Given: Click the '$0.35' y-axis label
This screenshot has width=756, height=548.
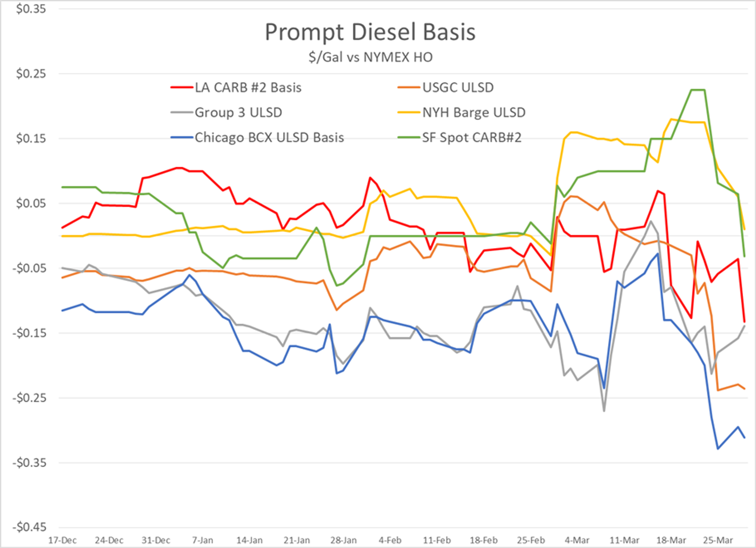Looking at the screenshot, I should [31, 9].
